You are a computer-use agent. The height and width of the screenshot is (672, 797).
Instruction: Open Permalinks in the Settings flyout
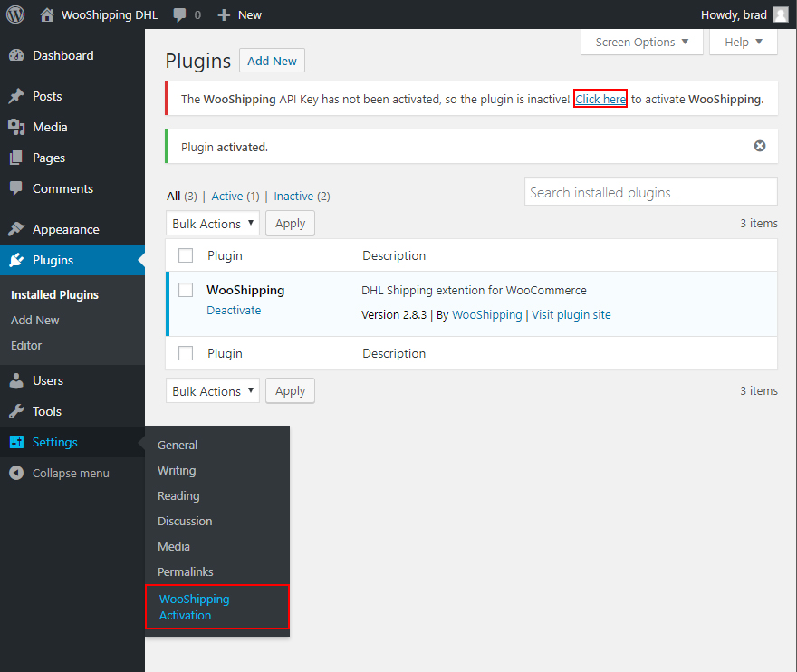pos(186,571)
